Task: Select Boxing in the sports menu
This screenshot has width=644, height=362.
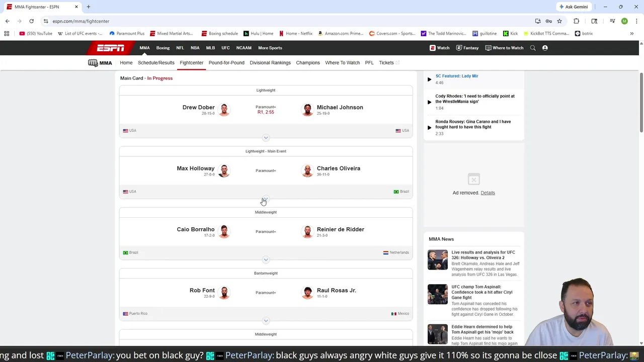Action: click(x=163, y=48)
